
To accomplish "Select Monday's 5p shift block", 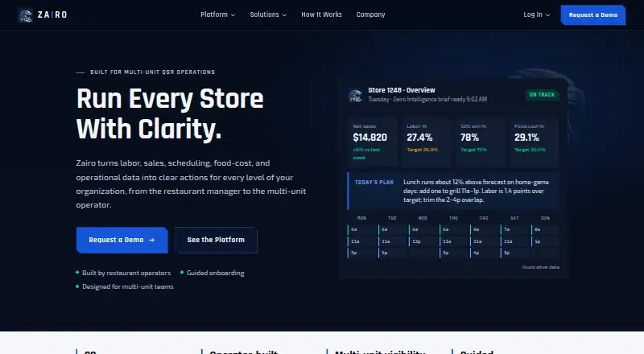I will pos(361,253).
